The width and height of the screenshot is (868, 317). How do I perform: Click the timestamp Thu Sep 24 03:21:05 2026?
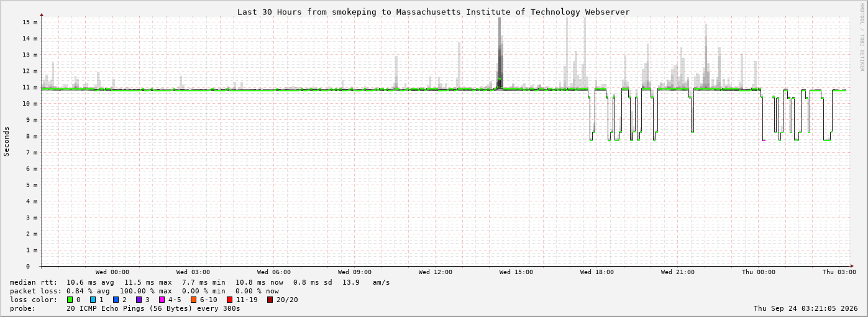click(x=806, y=308)
